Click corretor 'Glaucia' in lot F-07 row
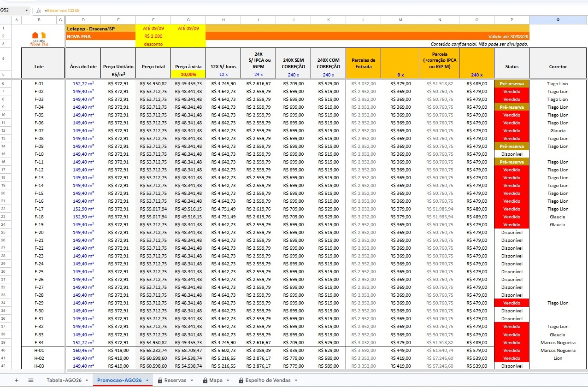 [x=558, y=131]
